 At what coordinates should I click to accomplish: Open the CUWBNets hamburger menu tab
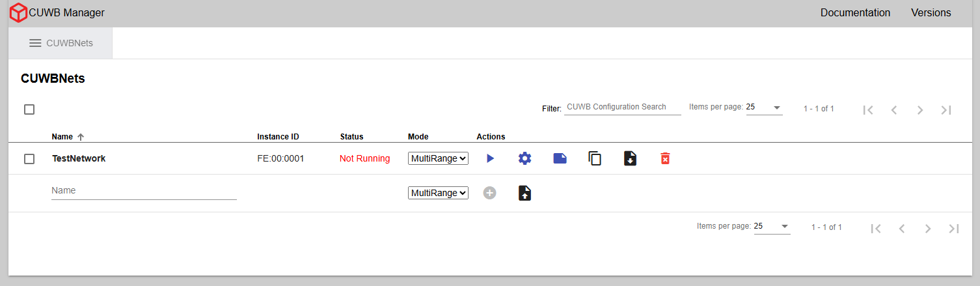tap(61, 43)
